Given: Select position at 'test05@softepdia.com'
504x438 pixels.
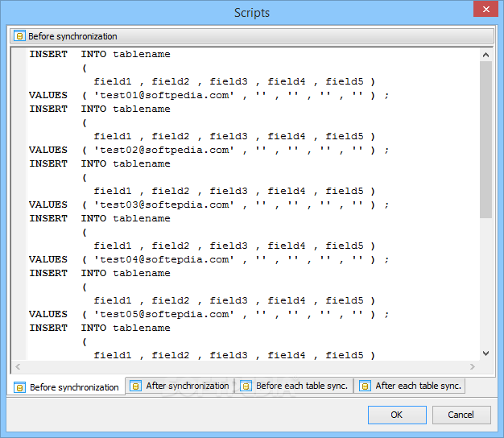Looking at the screenshot, I should pos(164,314).
